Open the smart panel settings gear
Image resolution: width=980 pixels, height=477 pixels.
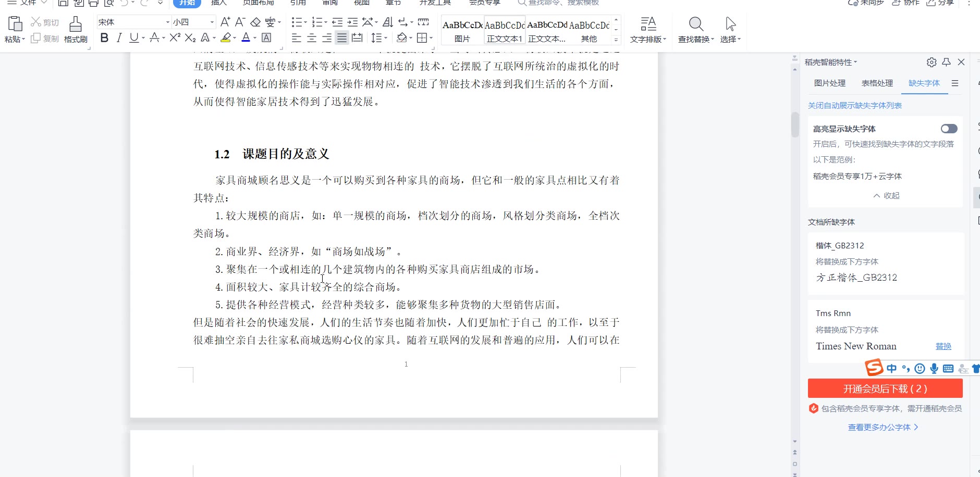pos(932,62)
